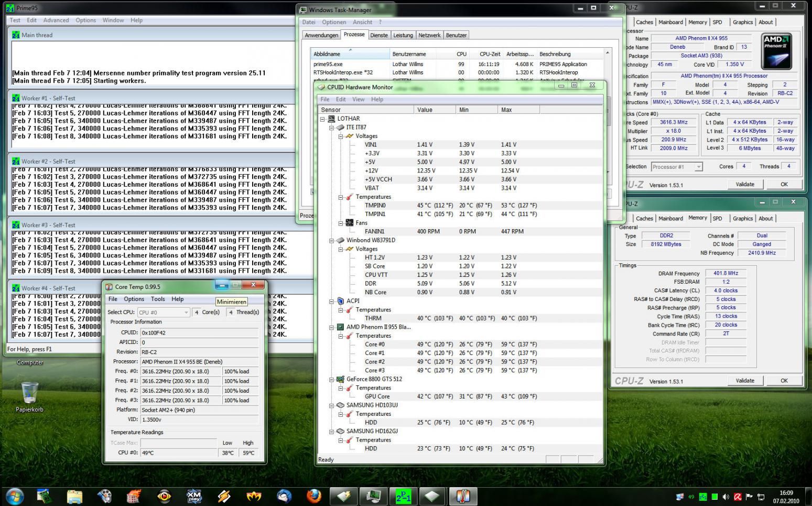Click the Hardware Monitor Sensor column header
Viewport: 812px width, 506px height.
365,110
